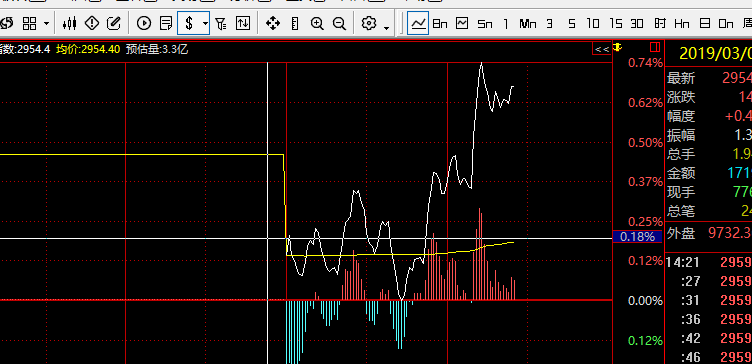Toggle the dollar sign price button
752x364 pixels.
[x=189, y=23]
